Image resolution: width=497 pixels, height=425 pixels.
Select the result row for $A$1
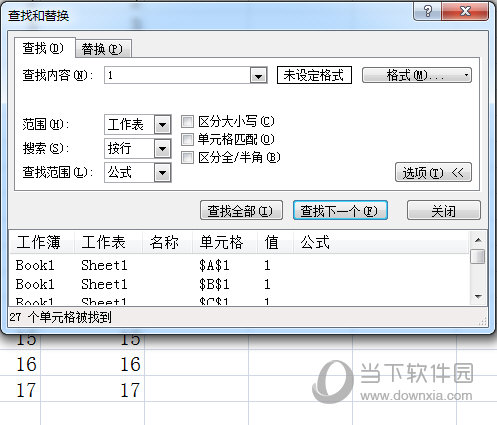[x=239, y=265]
